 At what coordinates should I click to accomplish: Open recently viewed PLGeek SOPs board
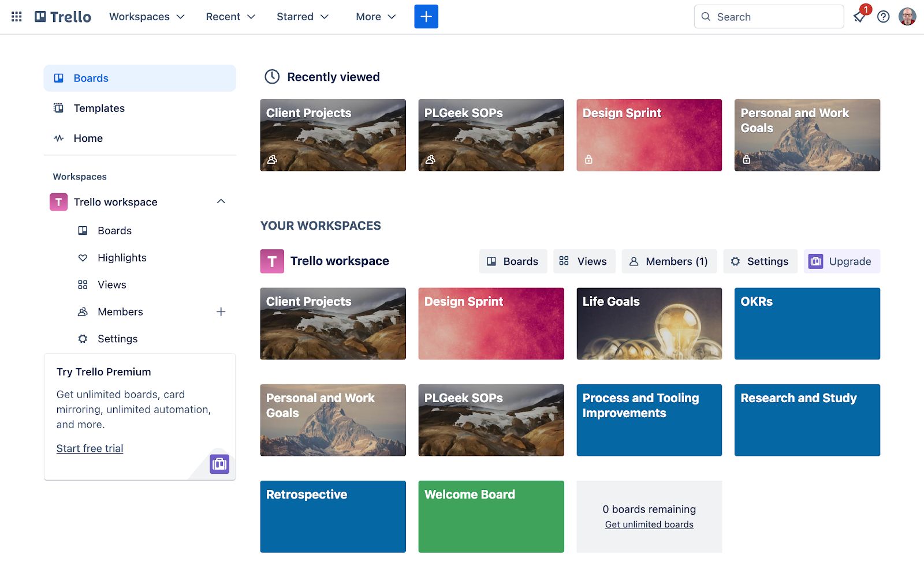pyautogui.click(x=491, y=135)
